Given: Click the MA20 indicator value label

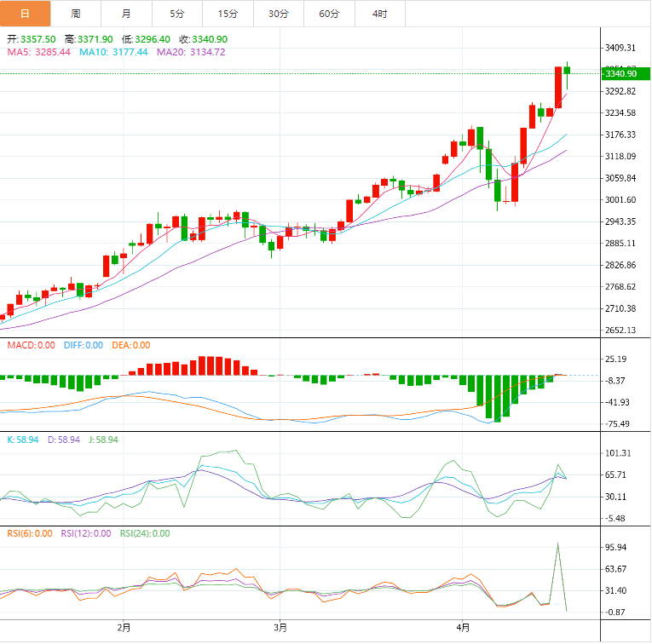Looking at the screenshot, I should [x=191, y=52].
